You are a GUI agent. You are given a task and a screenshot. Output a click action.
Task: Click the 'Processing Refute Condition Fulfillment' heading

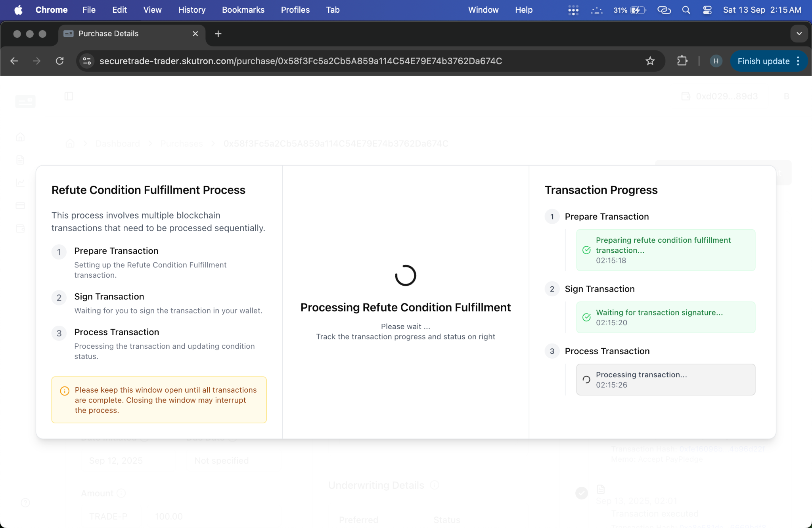tap(406, 307)
